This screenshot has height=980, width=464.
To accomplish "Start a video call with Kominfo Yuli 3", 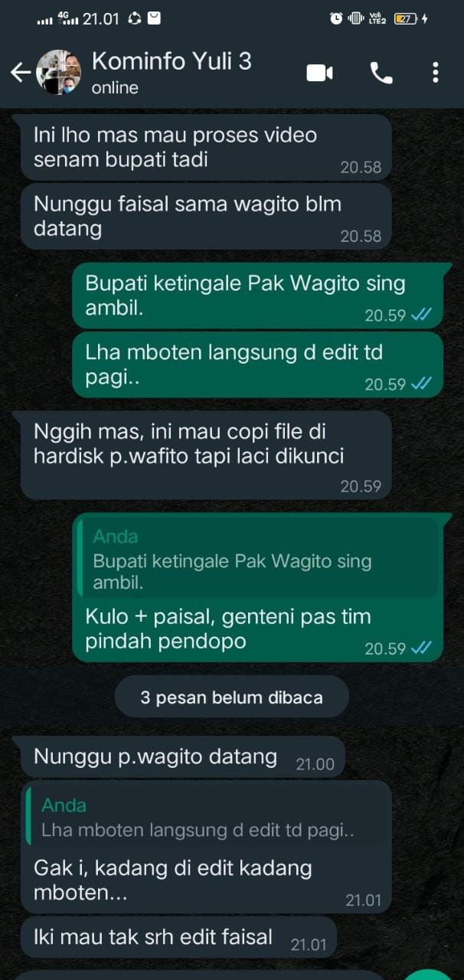I will [319, 73].
